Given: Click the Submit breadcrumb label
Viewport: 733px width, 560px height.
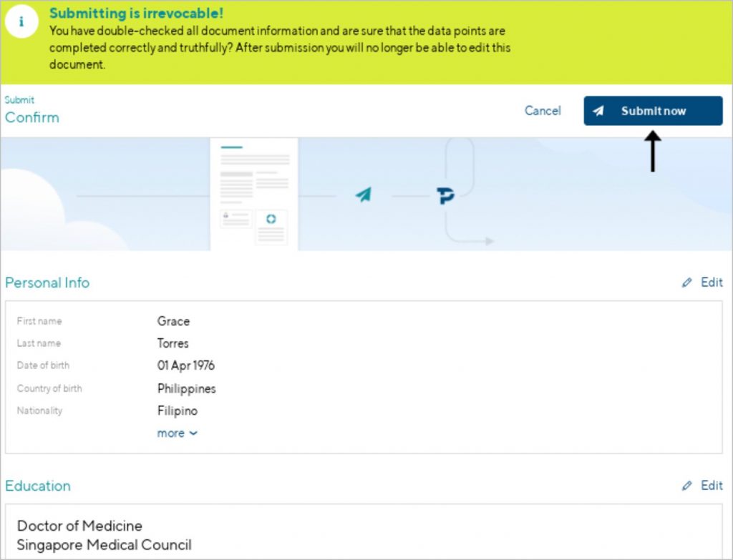Looking at the screenshot, I should tap(19, 100).
